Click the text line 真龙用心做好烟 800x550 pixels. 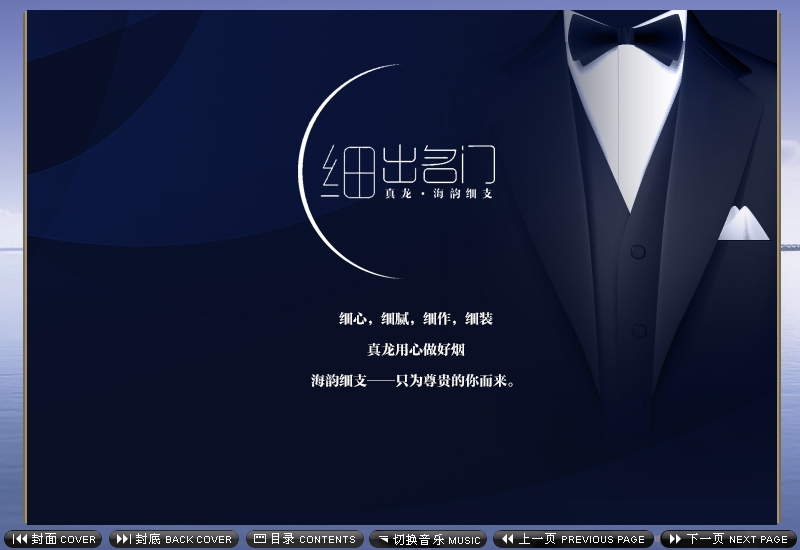(x=416, y=349)
